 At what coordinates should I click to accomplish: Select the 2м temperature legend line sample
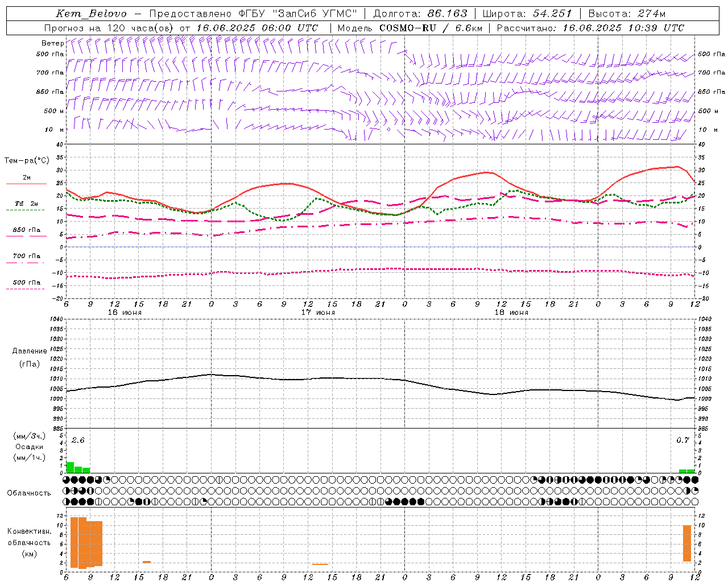[x=26, y=184]
